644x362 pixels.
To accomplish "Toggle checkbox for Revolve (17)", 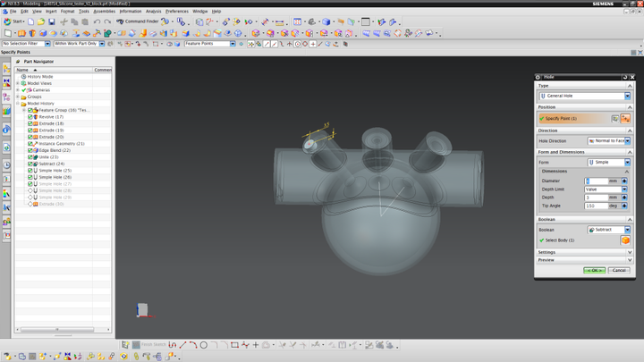I will [x=30, y=117].
